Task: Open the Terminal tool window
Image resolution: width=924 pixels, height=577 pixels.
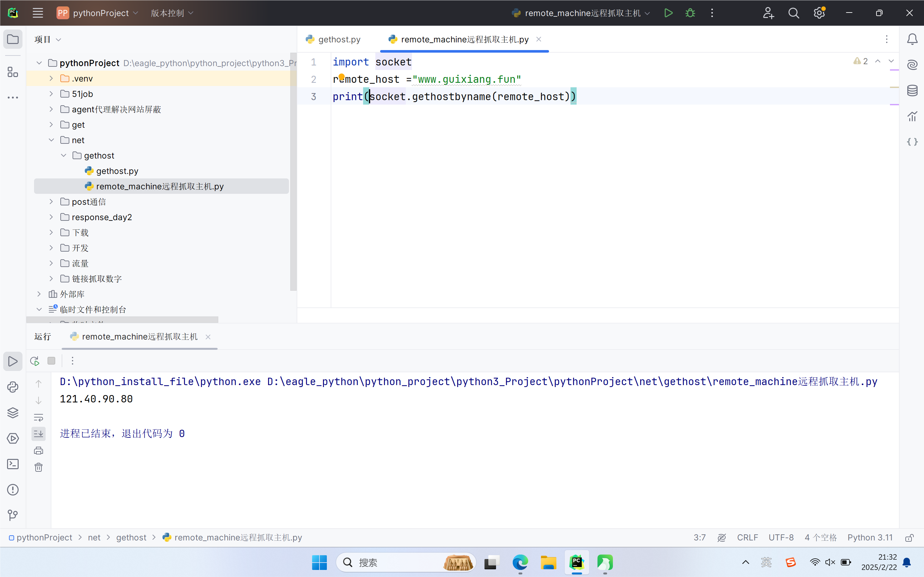Action: [x=13, y=464]
